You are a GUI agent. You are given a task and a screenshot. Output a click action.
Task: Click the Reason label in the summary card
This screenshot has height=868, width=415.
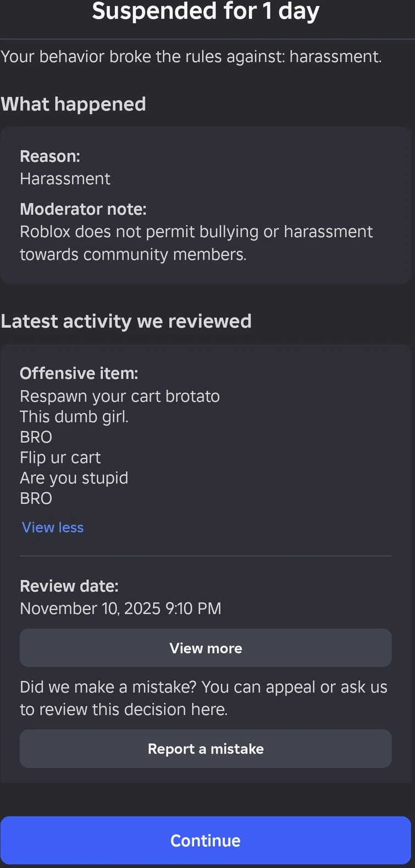click(x=49, y=156)
